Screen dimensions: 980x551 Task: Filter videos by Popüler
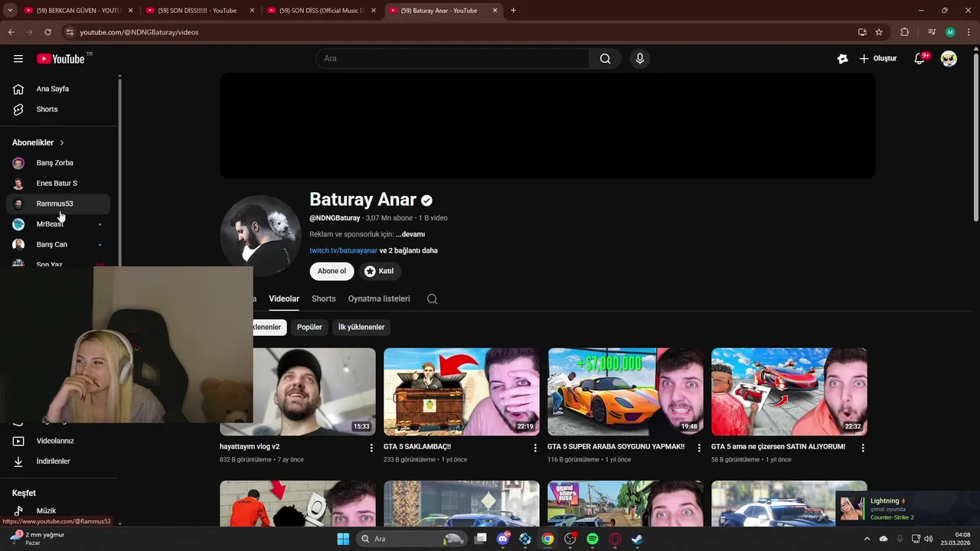point(309,328)
